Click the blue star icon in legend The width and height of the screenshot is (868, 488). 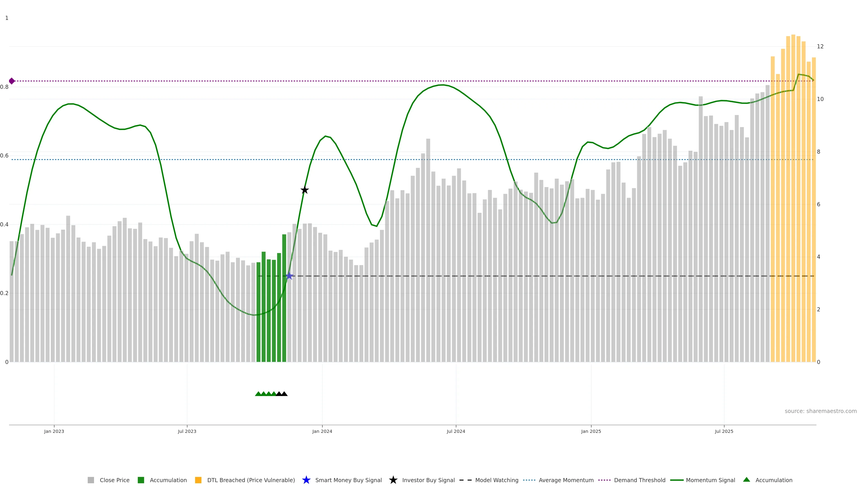pyautogui.click(x=306, y=480)
